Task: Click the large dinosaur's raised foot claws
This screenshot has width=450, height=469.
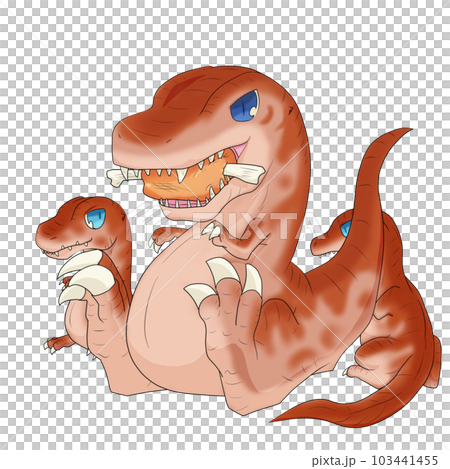Action: [224, 279]
